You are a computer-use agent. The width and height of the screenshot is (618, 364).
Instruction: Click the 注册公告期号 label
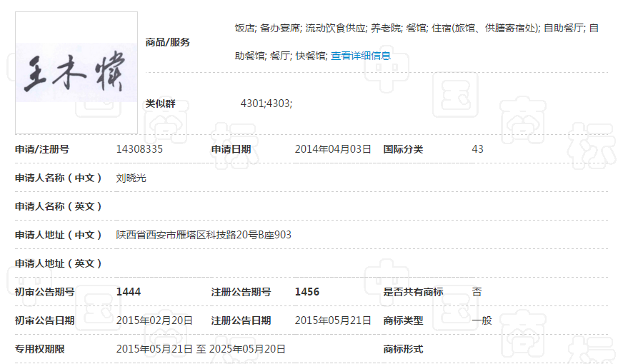(x=241, y=292)
